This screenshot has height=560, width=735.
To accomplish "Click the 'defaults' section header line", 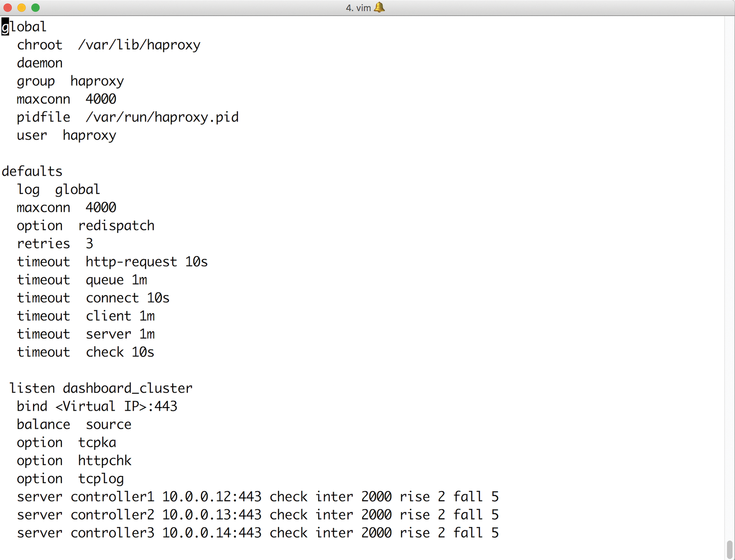I will (32, 171).
